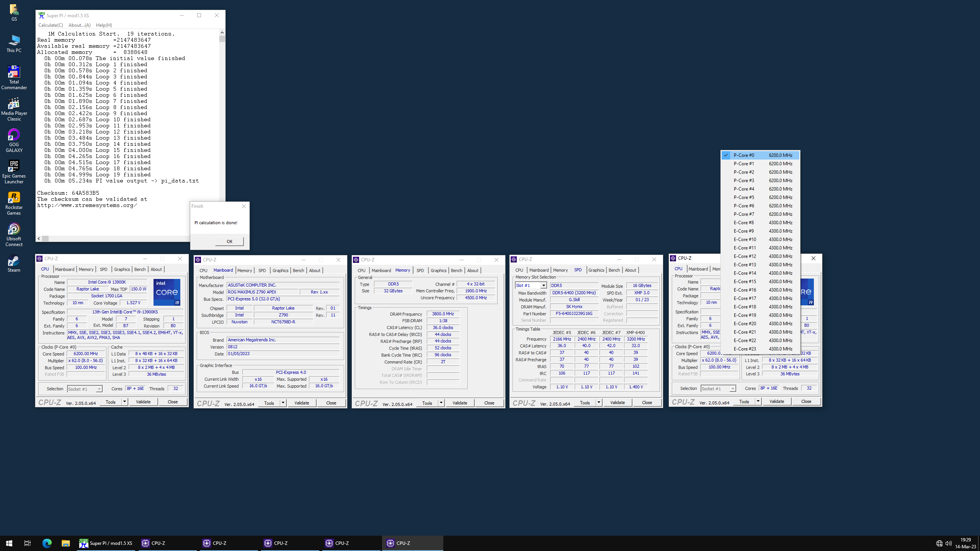Switch to Super PI taskbar button
Viewport: 980px width, 551px height.
(x=106, y=543)
